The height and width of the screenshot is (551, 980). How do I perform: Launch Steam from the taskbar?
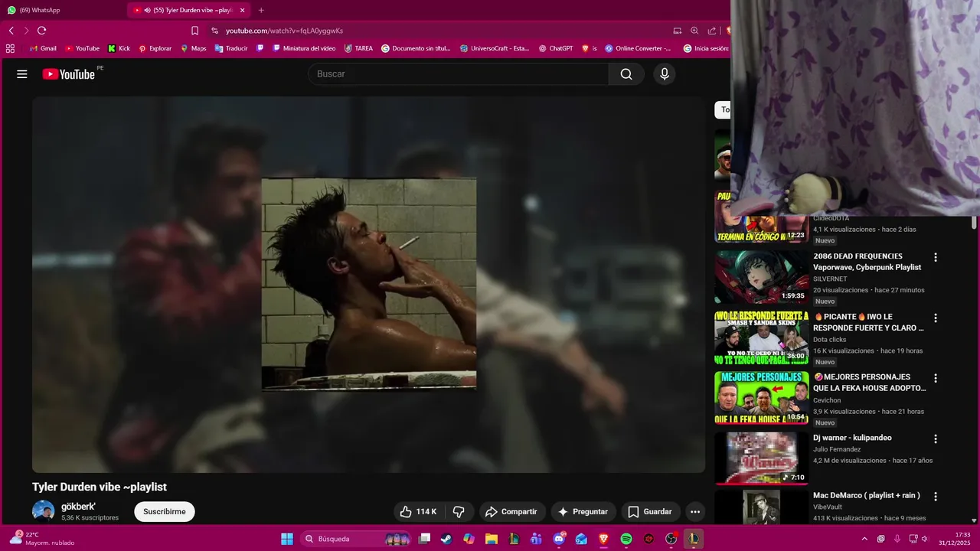point(446,539)
